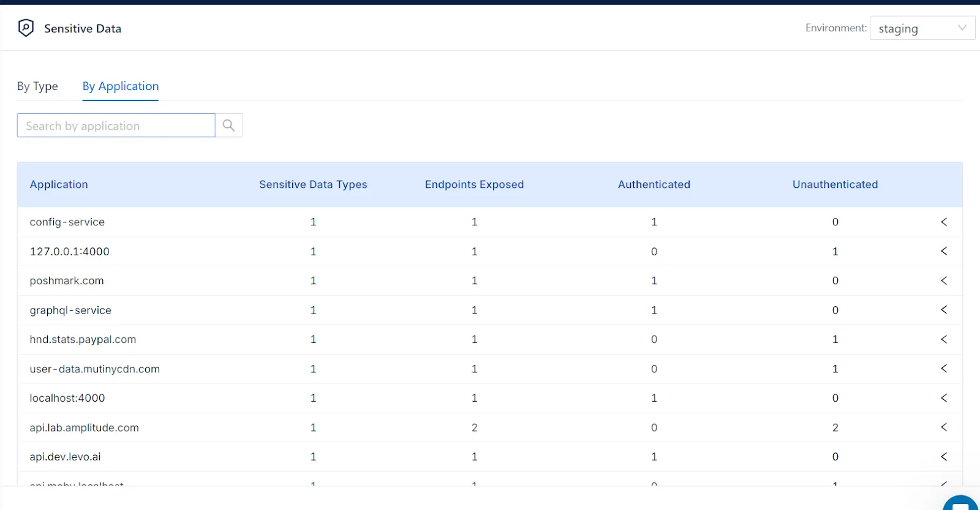This screenshot has width=980, height=510.
Task: Select the user-data.mutinycdn.com application name
Action: pos(95,369)
